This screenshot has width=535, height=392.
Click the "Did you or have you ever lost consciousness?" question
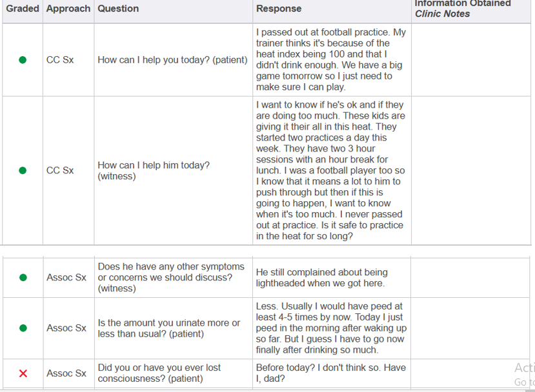(159, 373)
